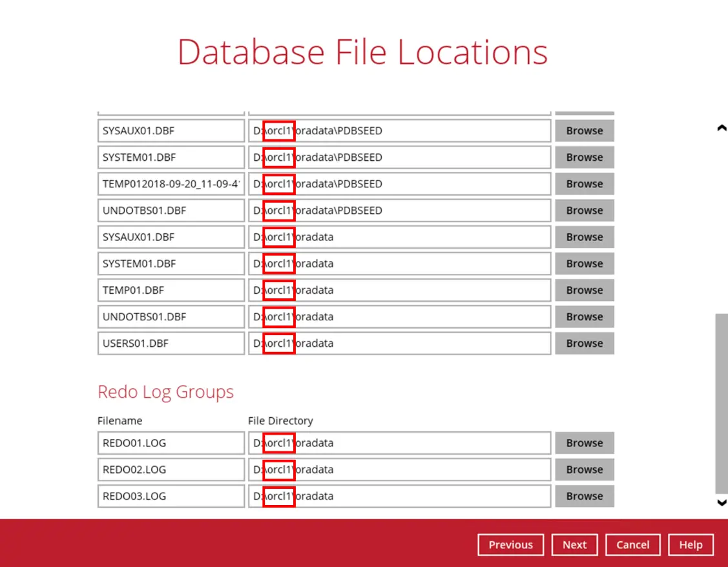Cancel the database configuration wizard
The width and height of the screenshot is (728, 567).
(632, 544)
